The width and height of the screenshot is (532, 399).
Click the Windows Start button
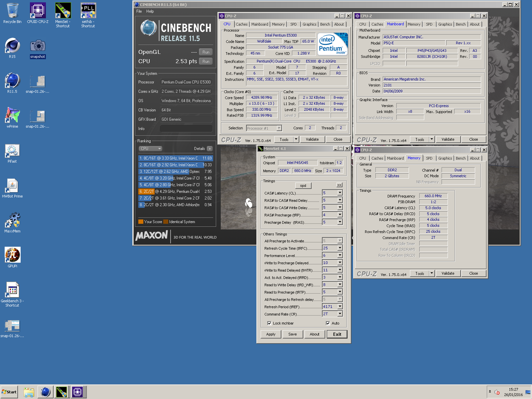click(x=9, y=392)
